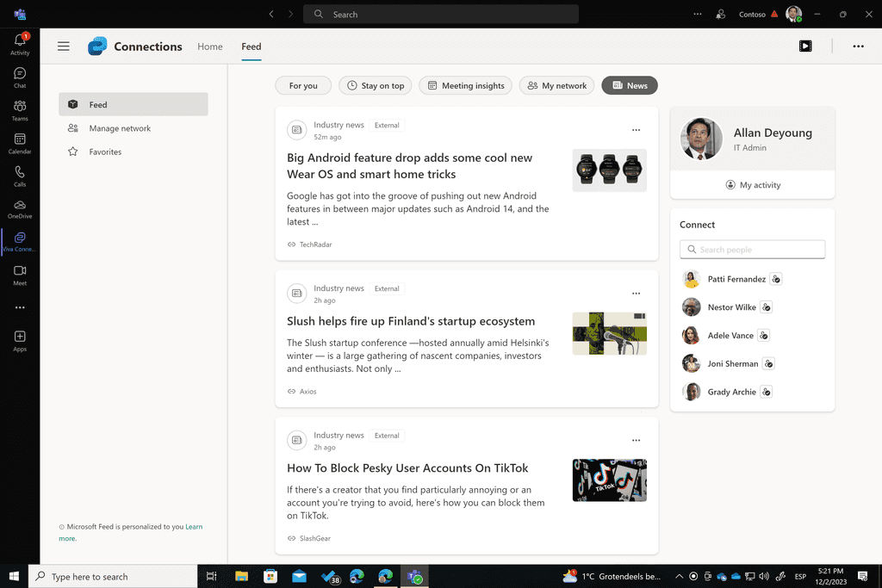Click the Teams top Search box
This screenshot has height=588, width=882.
click(441, 14)
